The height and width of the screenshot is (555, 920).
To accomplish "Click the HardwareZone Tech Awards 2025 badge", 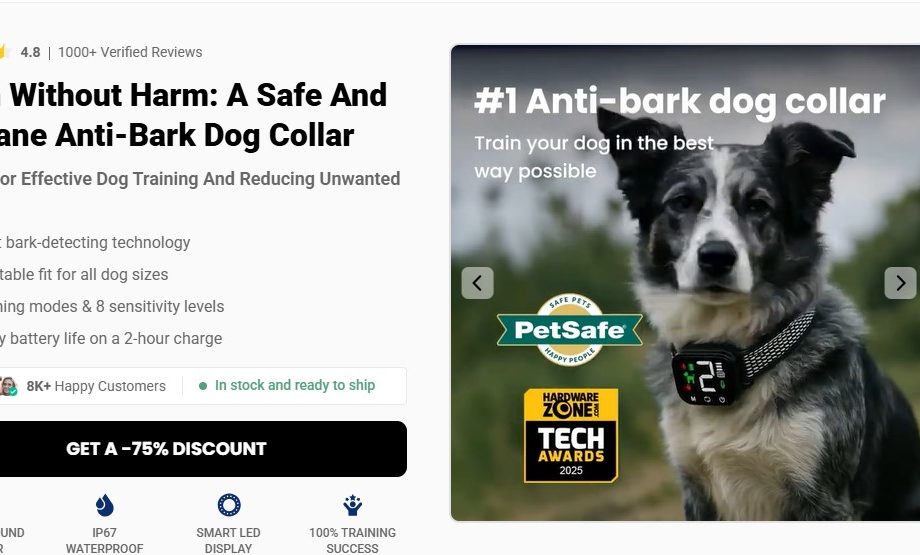I will pyautogui.click(x=571, y=435).
